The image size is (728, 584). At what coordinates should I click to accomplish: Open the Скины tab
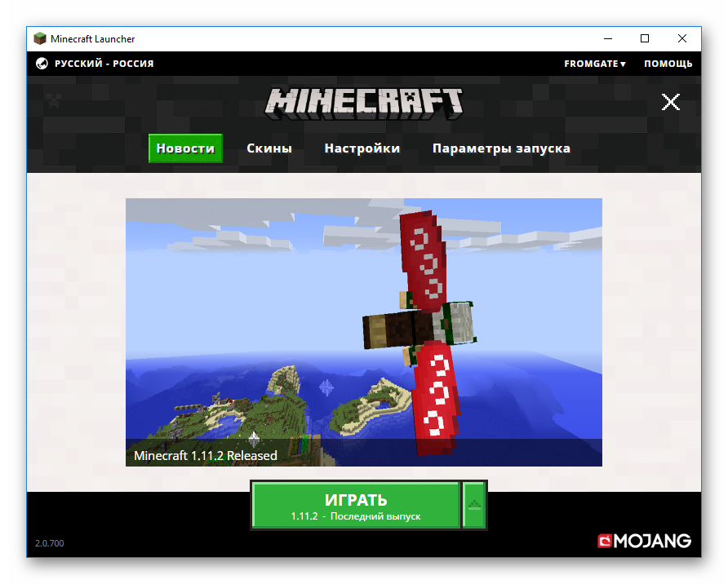point(269,148)
